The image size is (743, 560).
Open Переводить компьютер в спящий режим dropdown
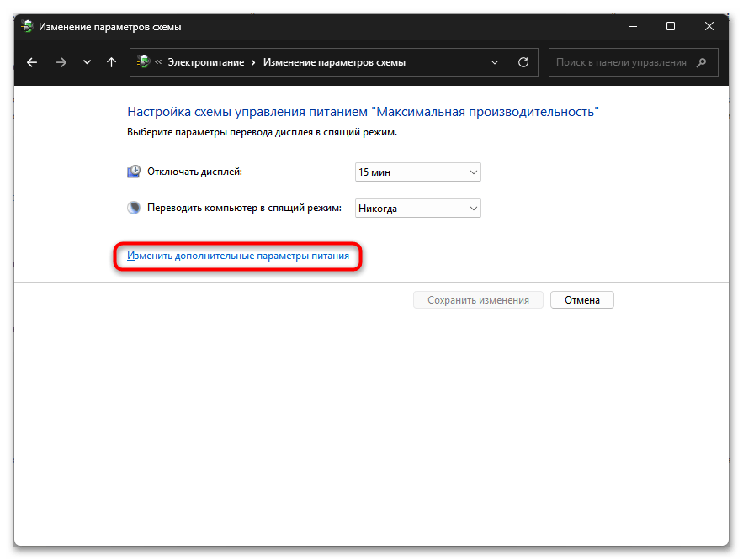coord(418,209)
